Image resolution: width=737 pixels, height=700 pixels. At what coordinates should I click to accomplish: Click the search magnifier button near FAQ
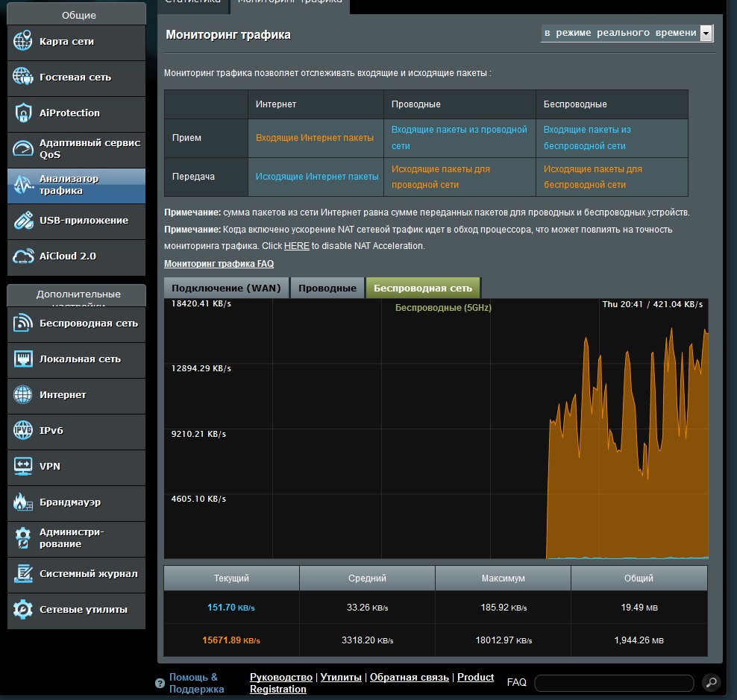pos(711,682)
